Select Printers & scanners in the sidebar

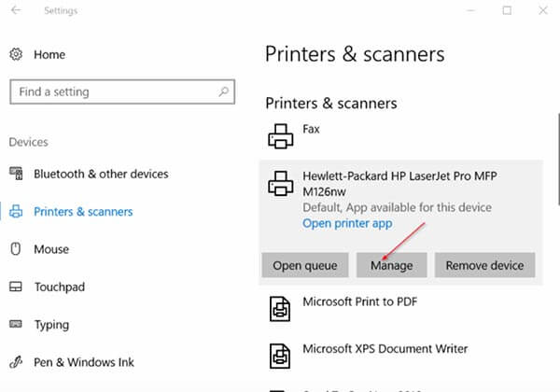click(83, 212)
